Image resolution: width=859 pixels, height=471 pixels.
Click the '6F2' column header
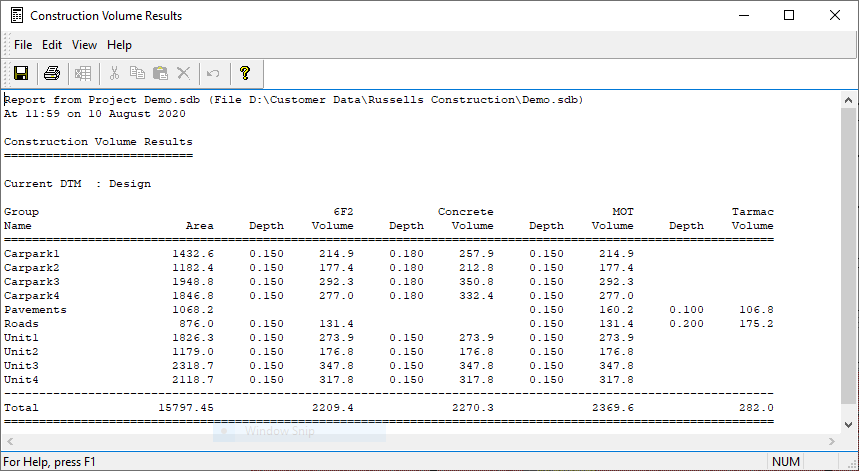[343, 211]
